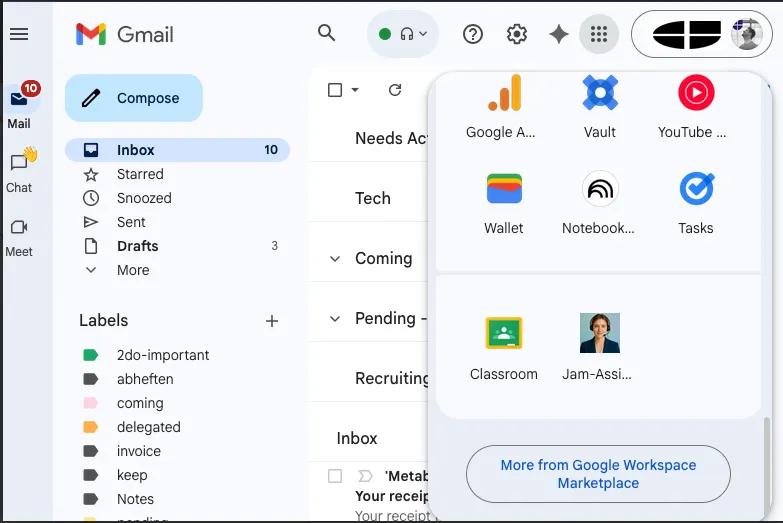The height and width of the screenshot is (523, 783).
Task: Click the Compose button
Action: pyautogui.click(x=134, y=98)
